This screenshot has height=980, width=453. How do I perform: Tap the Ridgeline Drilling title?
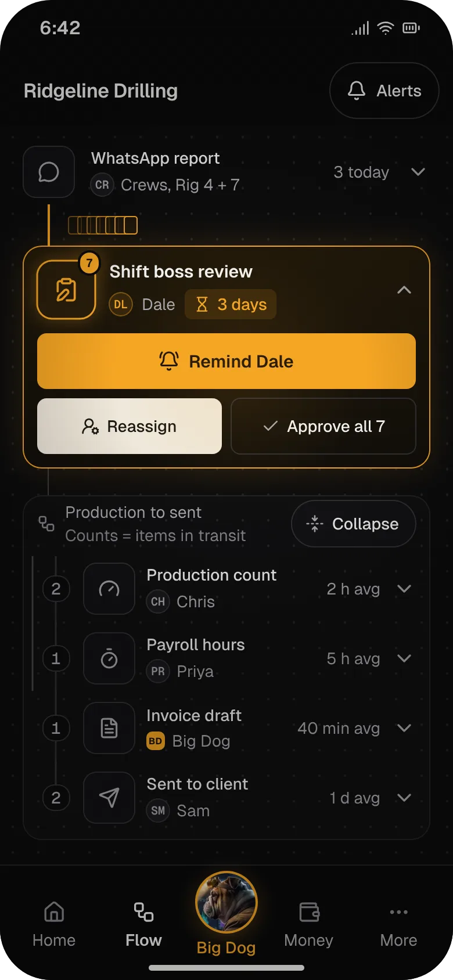(x=101, y=91)
